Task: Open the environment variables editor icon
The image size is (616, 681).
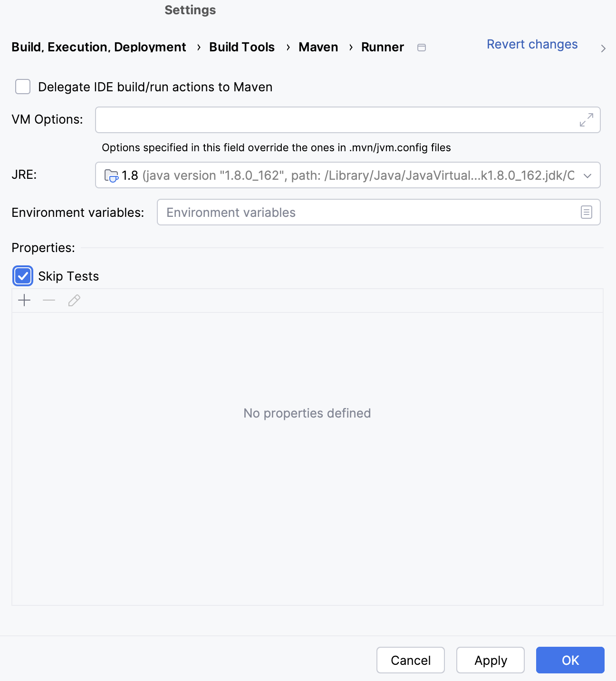Action: coord(586,212)
